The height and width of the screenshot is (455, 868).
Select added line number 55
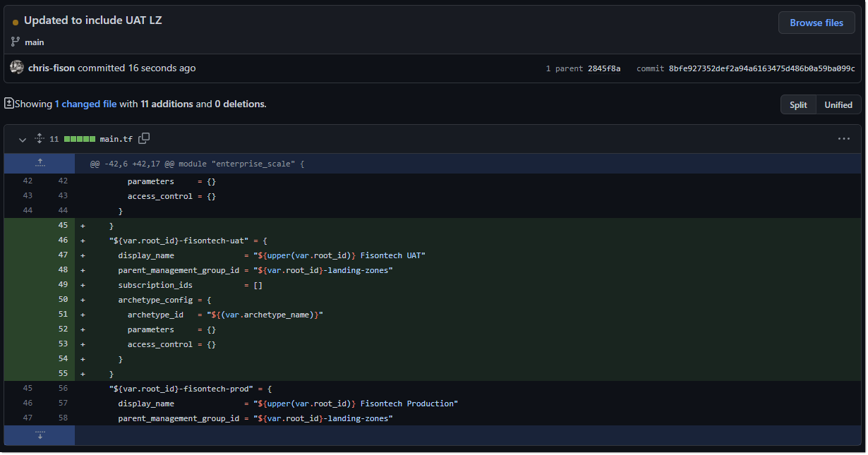click(64, 374)
